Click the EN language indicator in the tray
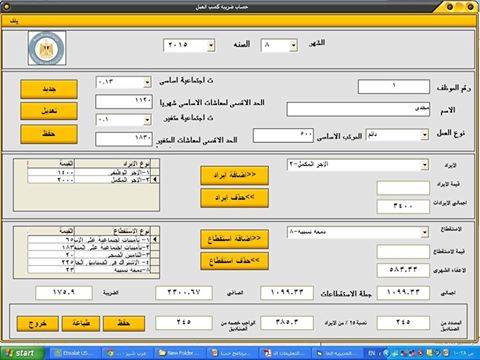480x360 pixels. coord(372,353)
